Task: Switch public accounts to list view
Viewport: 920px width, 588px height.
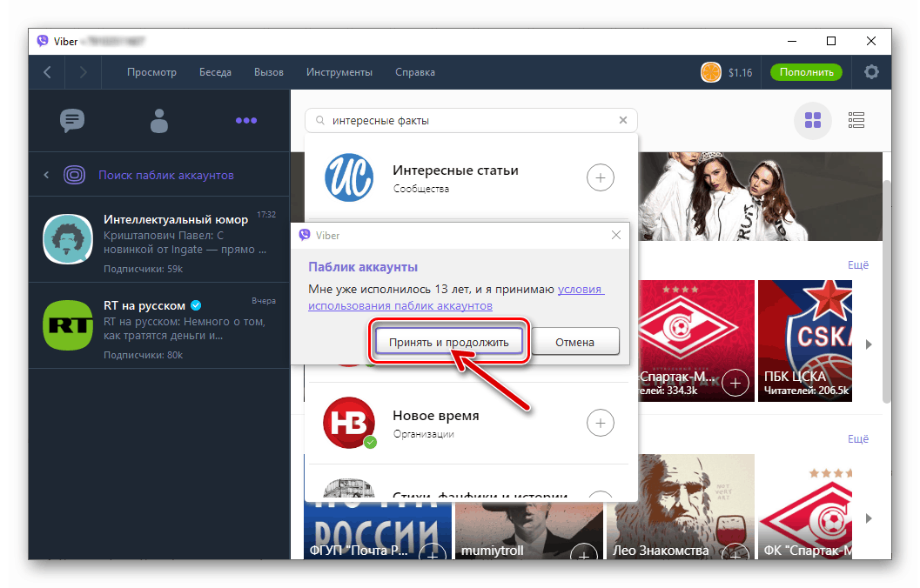Action: click(x=856, y=121)
